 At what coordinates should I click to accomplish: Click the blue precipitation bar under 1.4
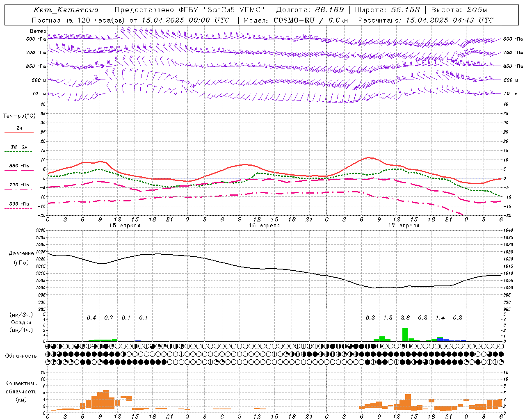click(440, 340)
